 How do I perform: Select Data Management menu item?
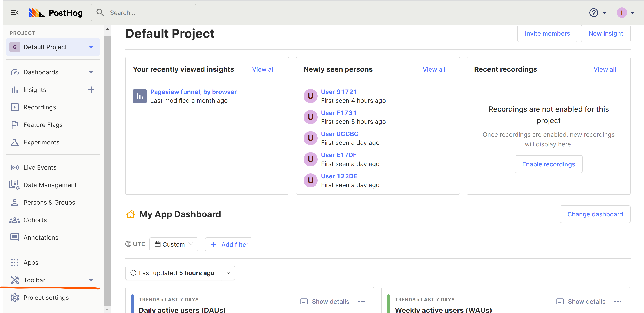point(50,185)
